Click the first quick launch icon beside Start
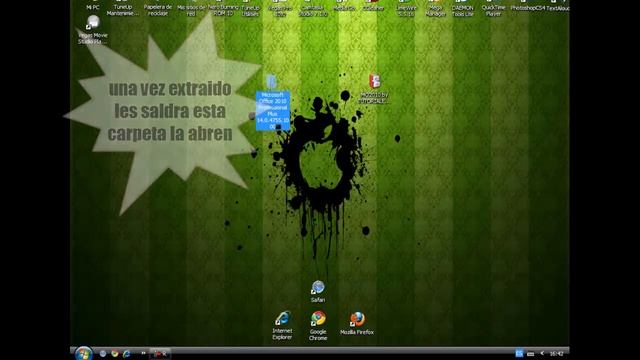This screenshot has width=640, height=360. [x=103, y=353]
